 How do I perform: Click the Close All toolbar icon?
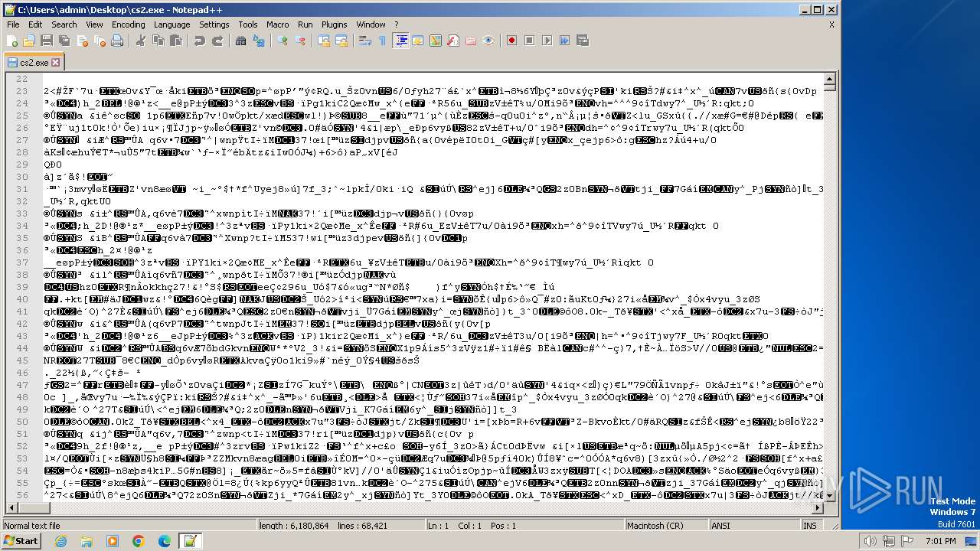[100, 41]
